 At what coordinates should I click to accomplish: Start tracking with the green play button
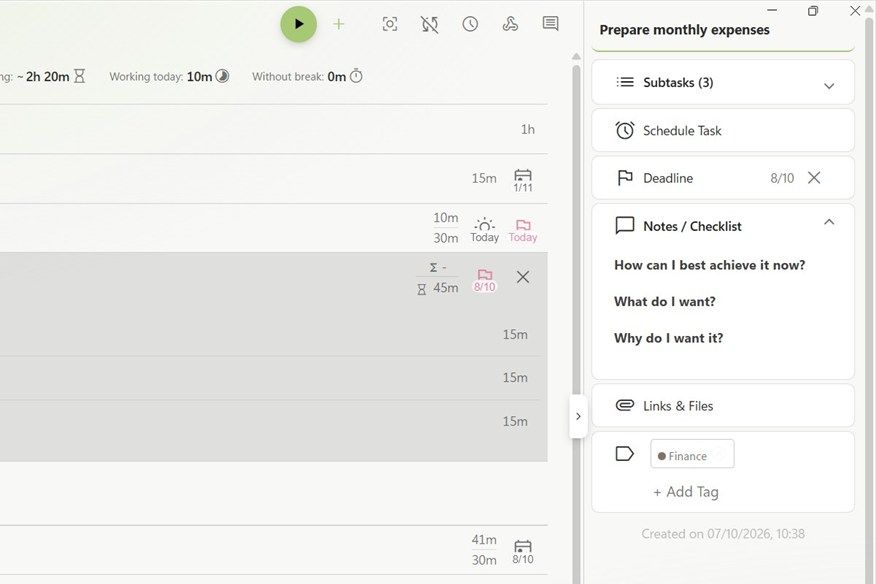tap(298, 24)
